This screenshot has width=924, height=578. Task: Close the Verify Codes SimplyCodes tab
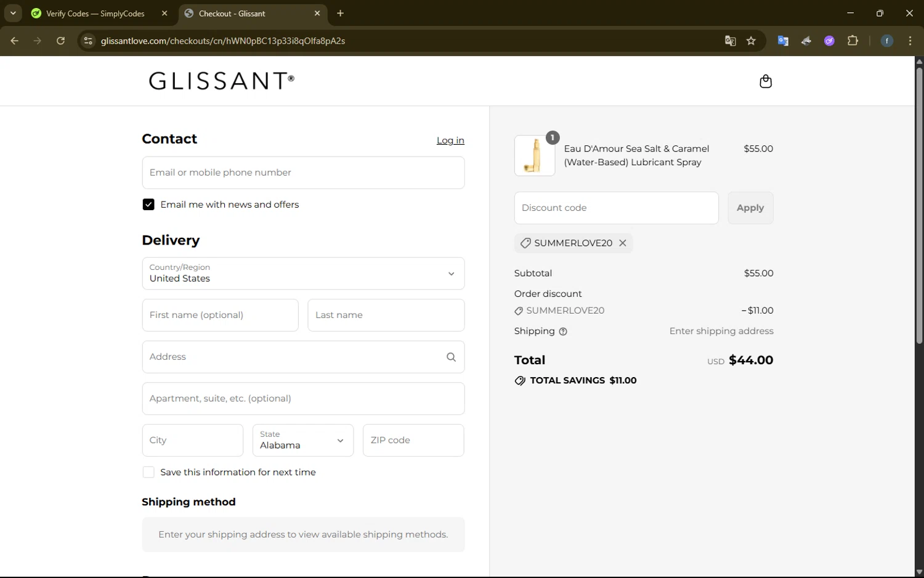click(x=164, y=13)
